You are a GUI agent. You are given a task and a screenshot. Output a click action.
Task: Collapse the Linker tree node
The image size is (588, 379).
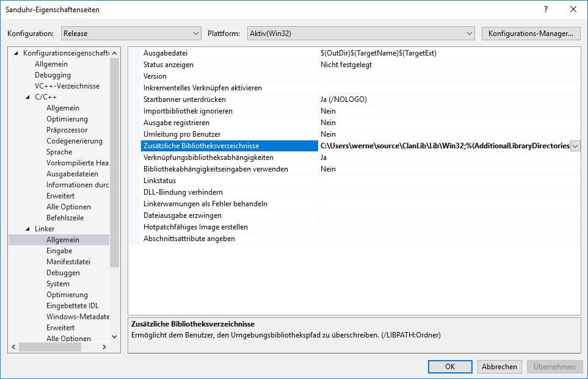pos(28,229)
